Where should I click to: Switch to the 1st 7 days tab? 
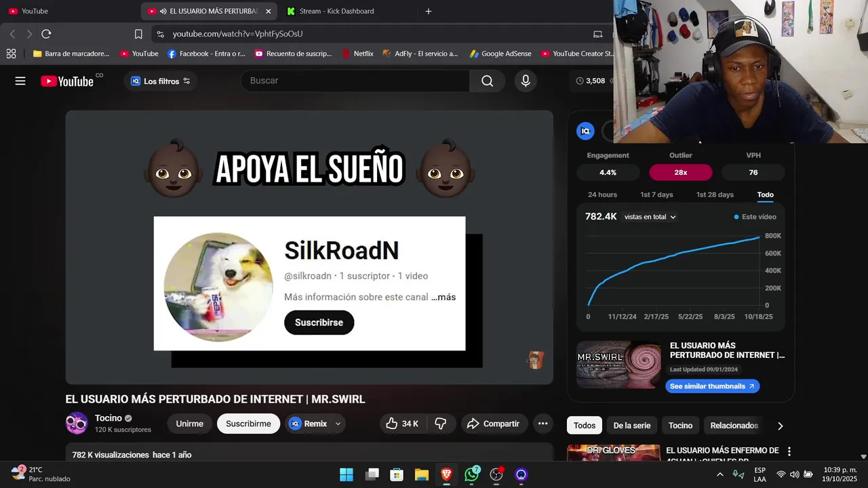[x=656, y=195]
